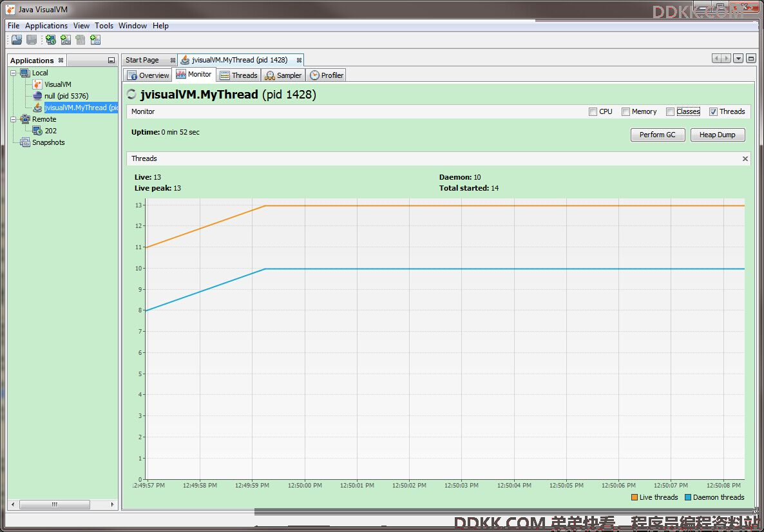Screen dimensions: 764x532
Task: Open the View menu
Action: click(81, 26)
